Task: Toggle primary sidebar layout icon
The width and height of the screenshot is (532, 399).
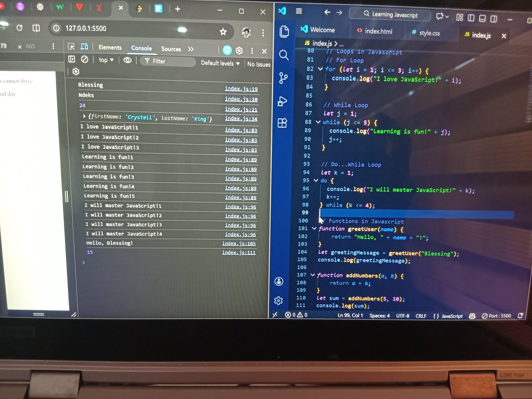Action: point(471,18)
